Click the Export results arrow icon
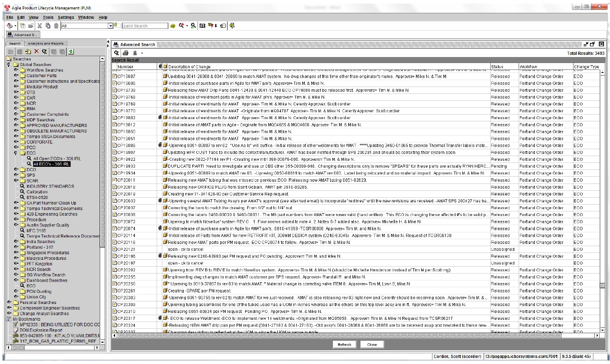 click(135, 53)
